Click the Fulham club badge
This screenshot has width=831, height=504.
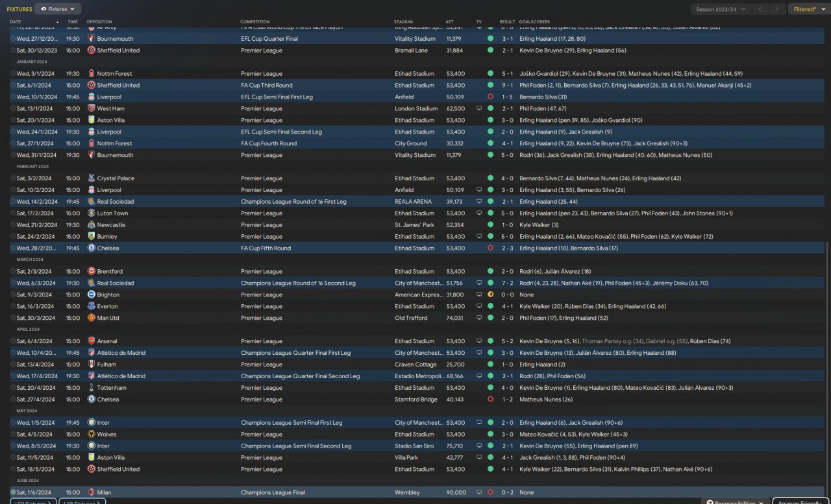(92, 365)
